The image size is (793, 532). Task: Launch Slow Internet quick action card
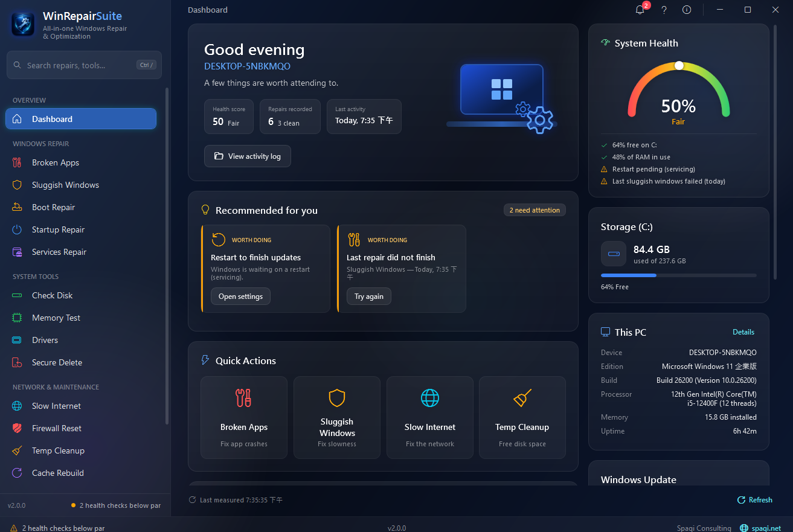pyautogui.click(x=430, y=417)
